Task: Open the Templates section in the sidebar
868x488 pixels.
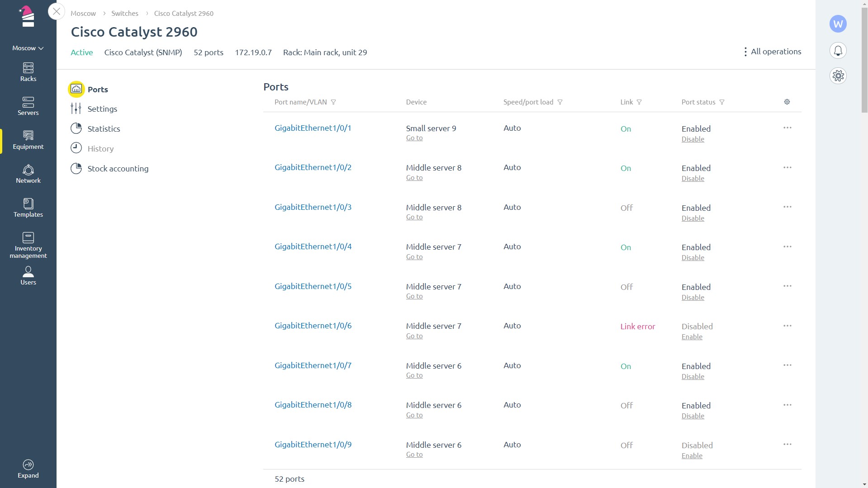Action: click(28, 208)
